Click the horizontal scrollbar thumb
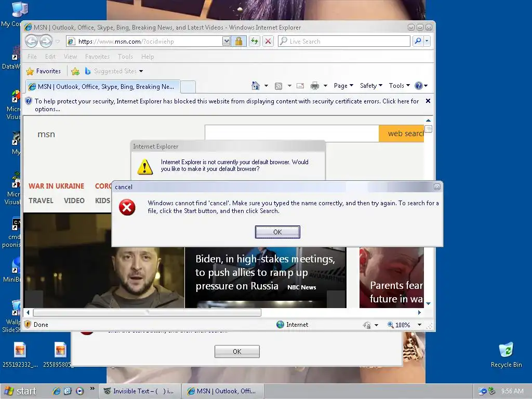Viewport: 532px width, 399px height. coord(147,312)
